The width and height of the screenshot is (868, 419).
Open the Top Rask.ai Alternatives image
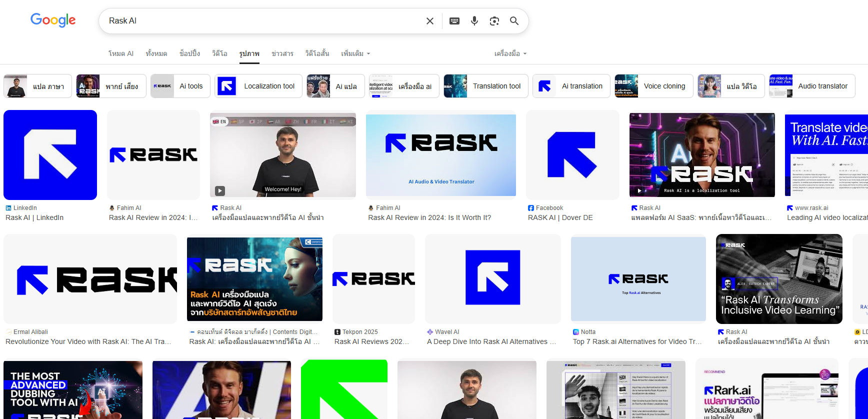click(638, 279)
